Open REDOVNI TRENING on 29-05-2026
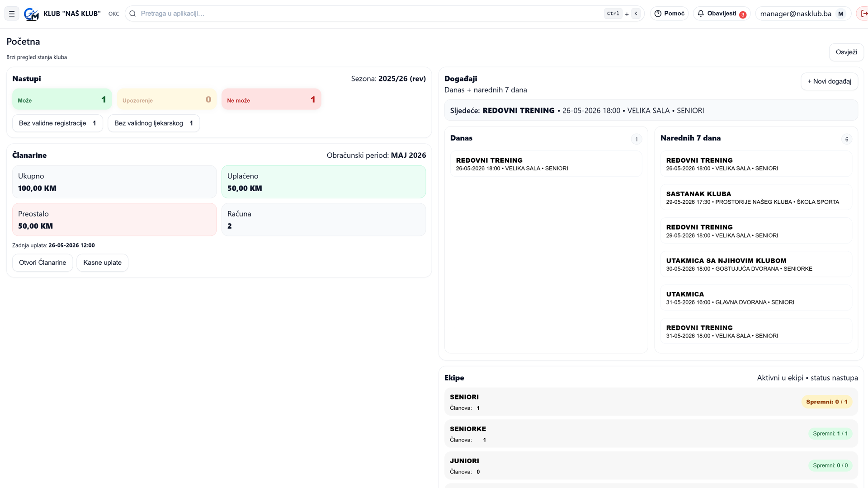868x488 pixels. pos(756,231)
